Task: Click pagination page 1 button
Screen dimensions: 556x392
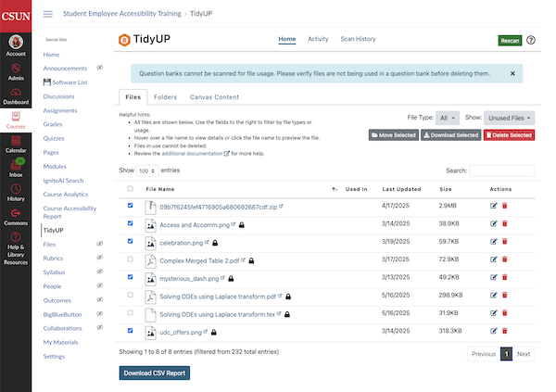Action: [506, 354]
